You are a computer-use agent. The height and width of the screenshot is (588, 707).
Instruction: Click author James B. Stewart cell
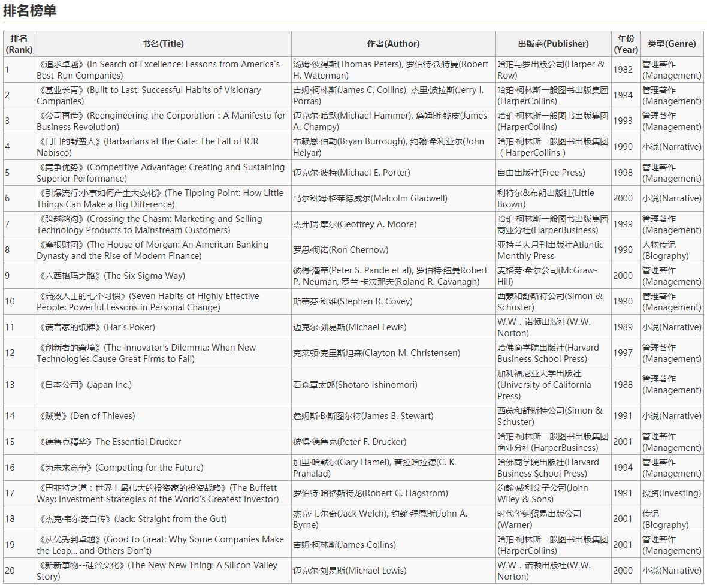[393, 416]
